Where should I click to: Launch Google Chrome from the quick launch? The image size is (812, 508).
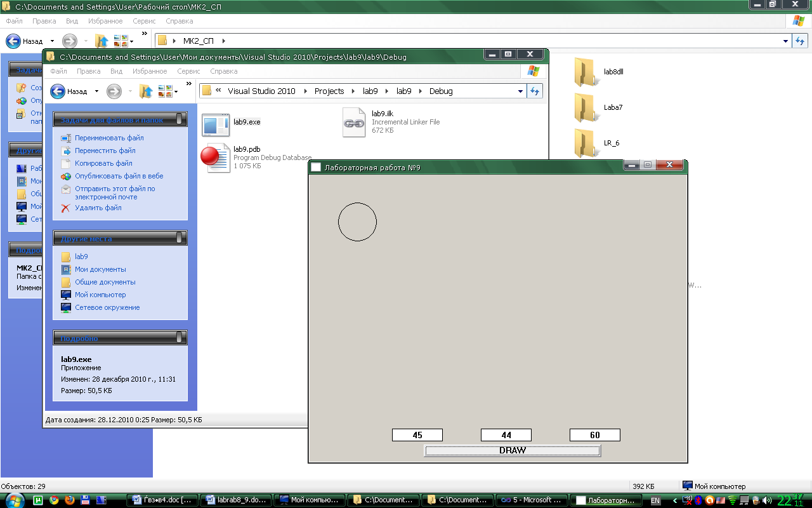(x=54, y=500)
